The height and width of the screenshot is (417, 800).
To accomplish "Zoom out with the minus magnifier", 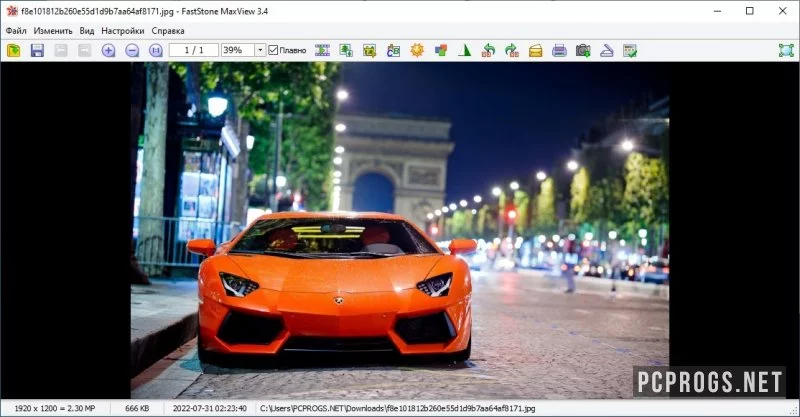I will coord(132,50).
